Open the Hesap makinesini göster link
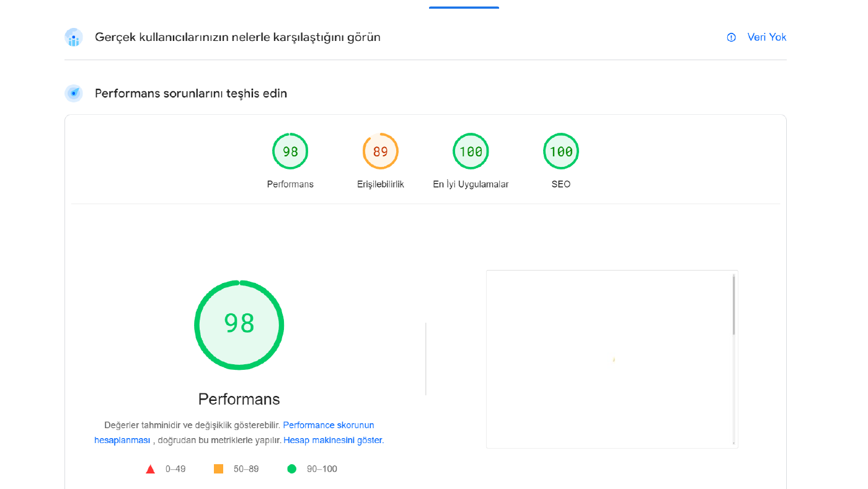The height and width of the screenshot is (489, 868). (x=333, y=440)
